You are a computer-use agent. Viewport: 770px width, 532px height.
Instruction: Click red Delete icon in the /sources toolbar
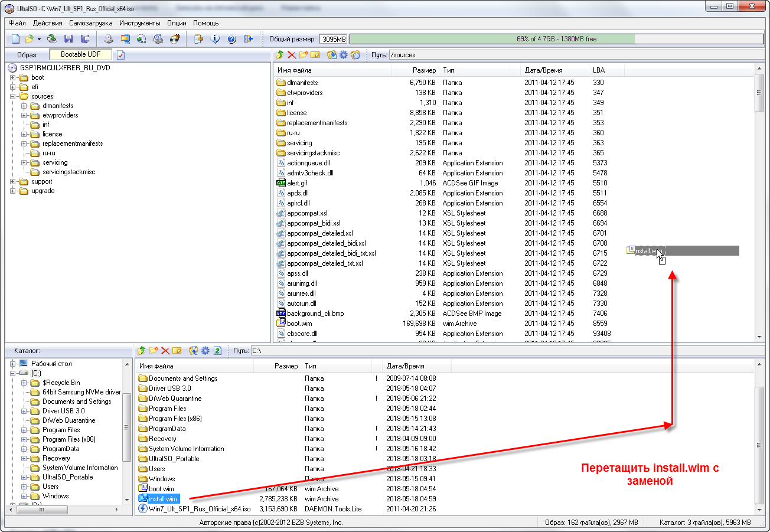(292, 55)
